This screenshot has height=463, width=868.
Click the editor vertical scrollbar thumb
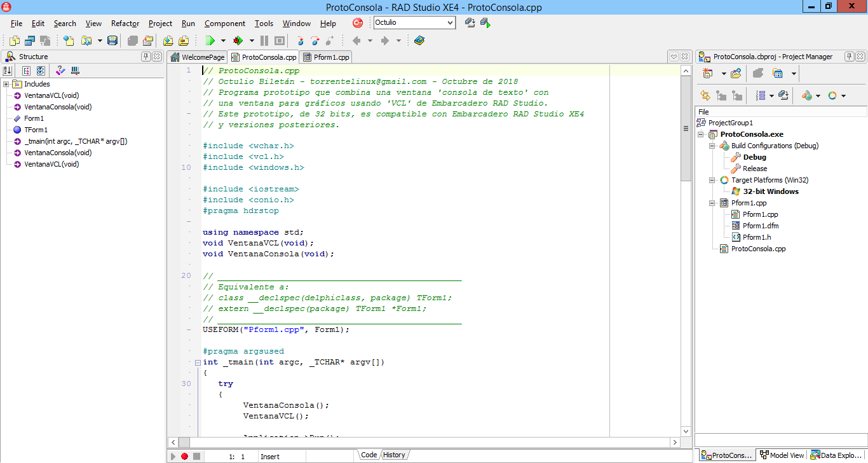coord(686,128)
